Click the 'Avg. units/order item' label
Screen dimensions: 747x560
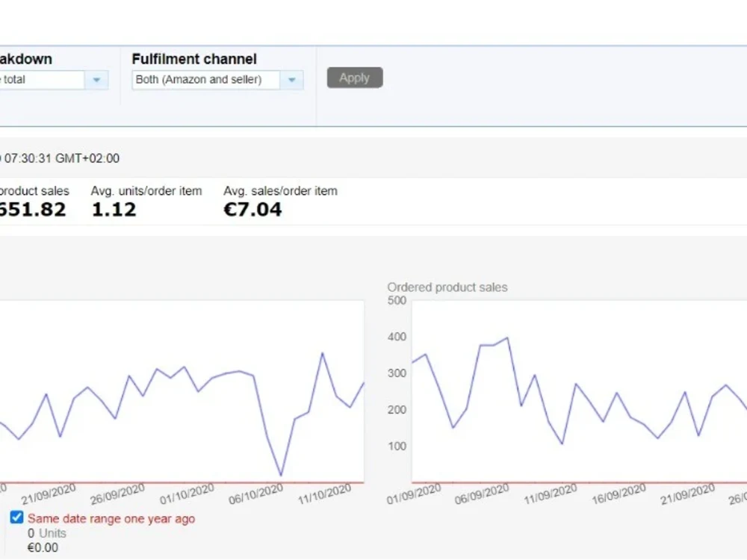click(146, 191)
